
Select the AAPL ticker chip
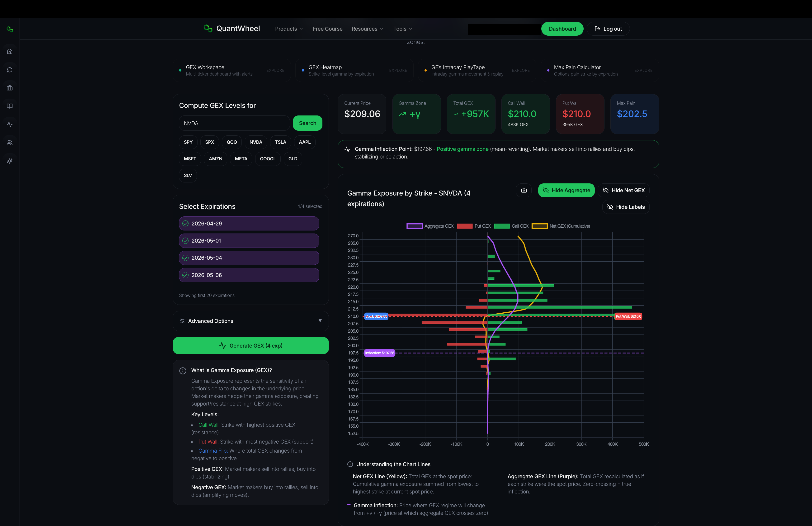click(x=305, y=142)
